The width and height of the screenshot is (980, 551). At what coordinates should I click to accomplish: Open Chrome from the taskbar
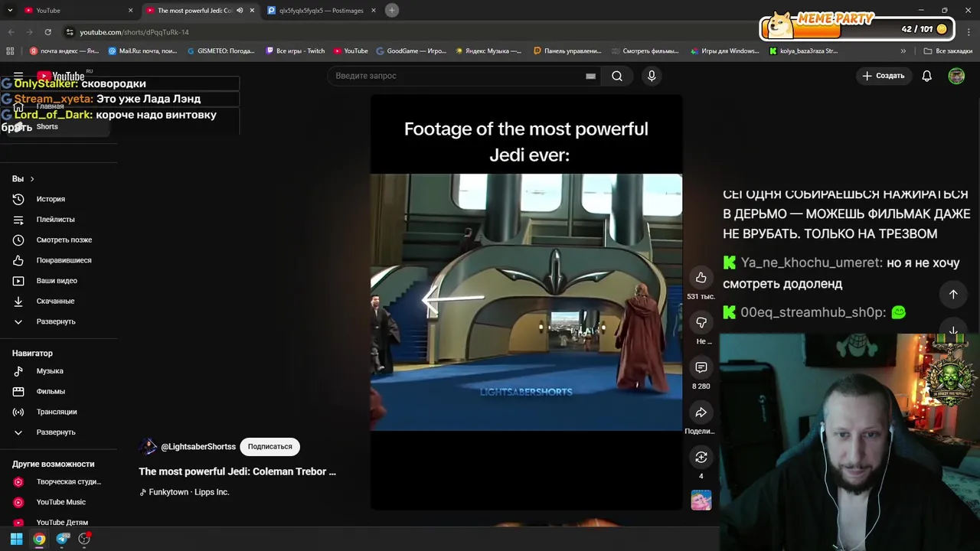coord(39,539)
